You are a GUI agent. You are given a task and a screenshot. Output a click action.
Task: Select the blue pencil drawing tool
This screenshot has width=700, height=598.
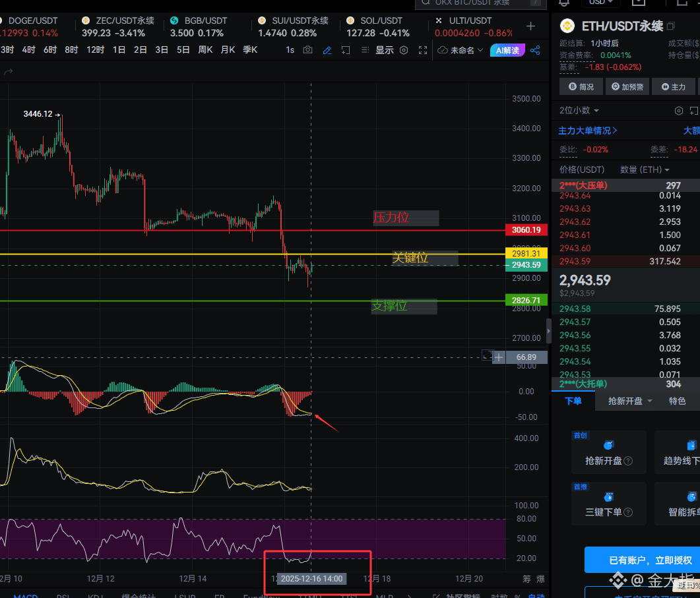click(x=327, y=50)
